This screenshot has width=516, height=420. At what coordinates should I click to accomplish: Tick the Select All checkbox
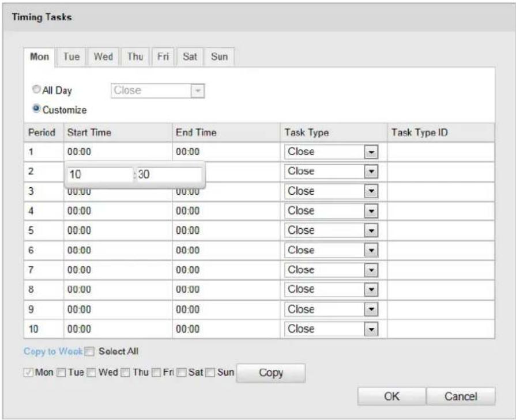pos(89,351)
